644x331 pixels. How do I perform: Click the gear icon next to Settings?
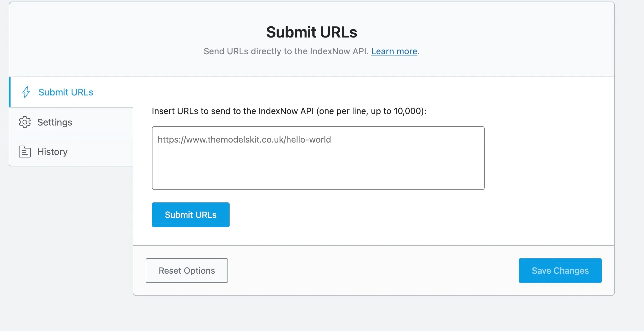click(25, 122)
